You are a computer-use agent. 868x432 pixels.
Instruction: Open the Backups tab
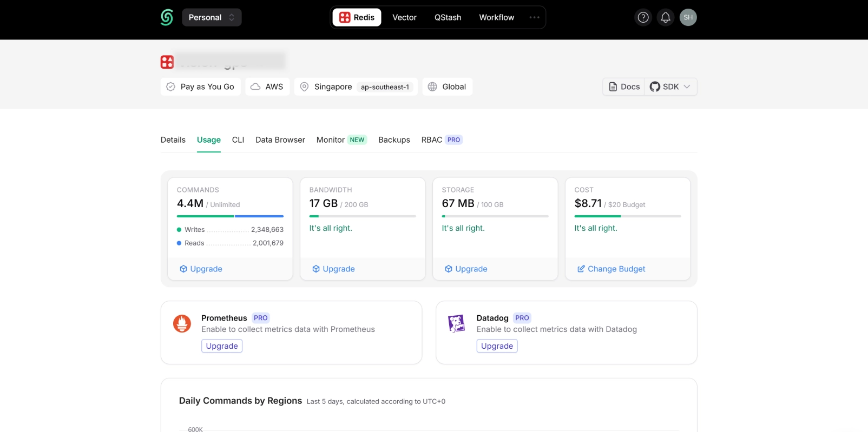click(394, 139)
